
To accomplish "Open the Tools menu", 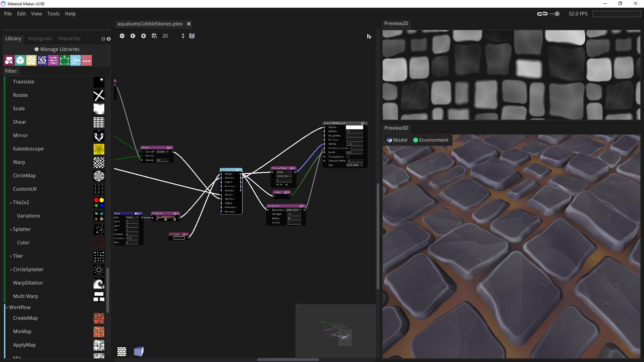I will (53, 13).
